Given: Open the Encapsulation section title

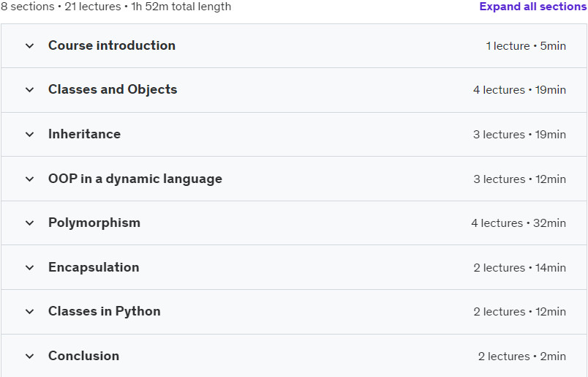Looking at the screenshot, I should tap(94, 267).
